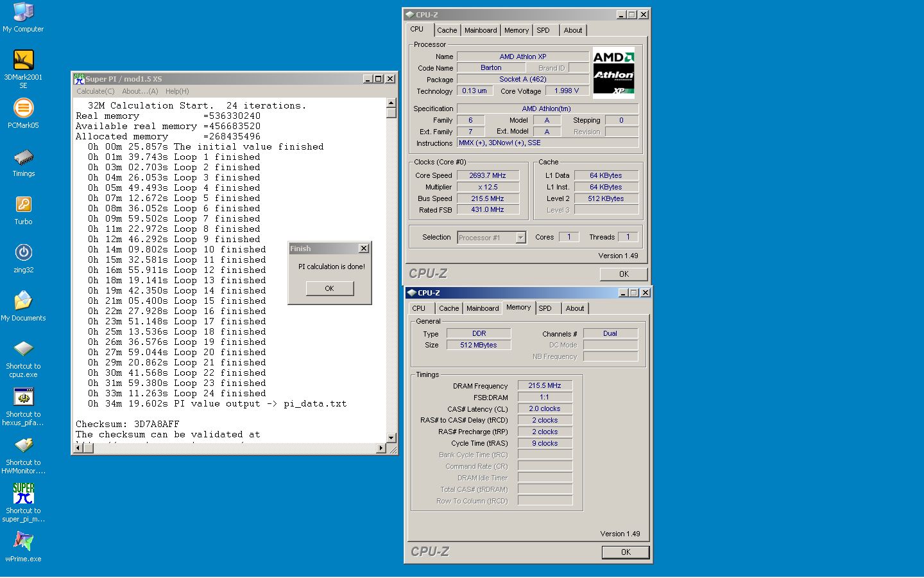Open About tab in lower CPU-Z
Viewport: 924px width, 578px height.
click(x=575, y=308)
